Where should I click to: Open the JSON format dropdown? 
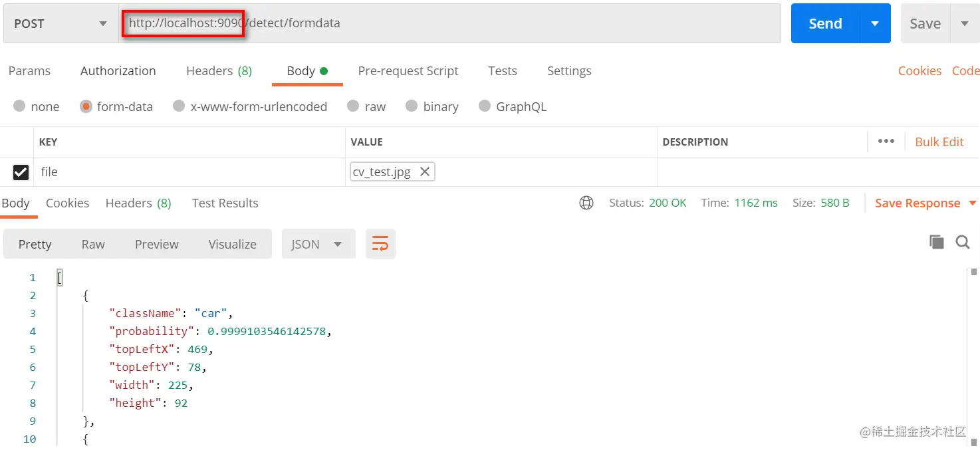(318, 244)
